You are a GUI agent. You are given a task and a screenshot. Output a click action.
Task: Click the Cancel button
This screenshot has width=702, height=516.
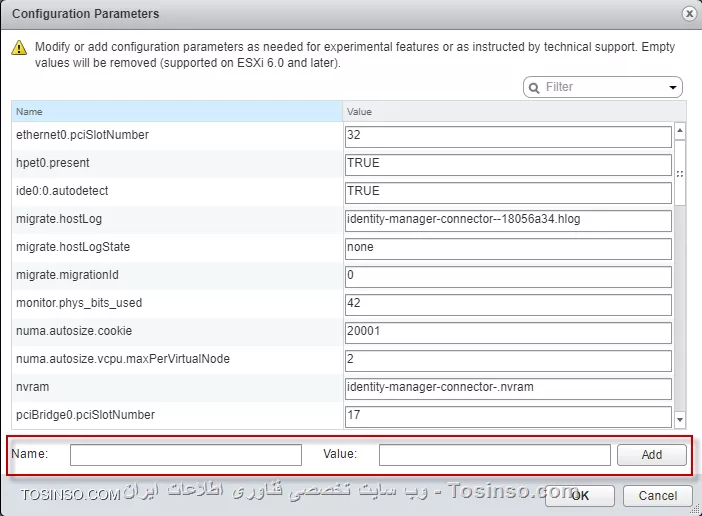click(x=657, y=496)
